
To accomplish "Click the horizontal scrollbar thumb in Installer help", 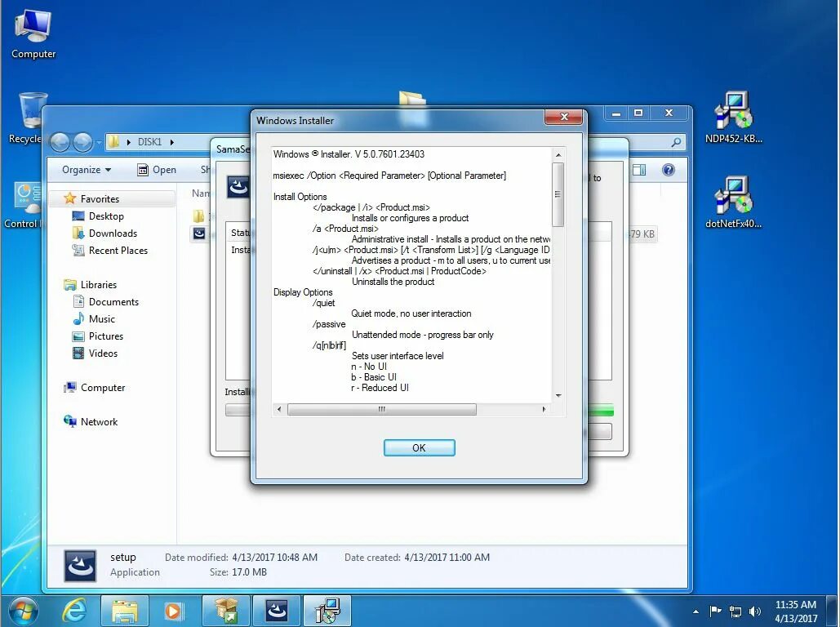I will (x=381, y=409).
